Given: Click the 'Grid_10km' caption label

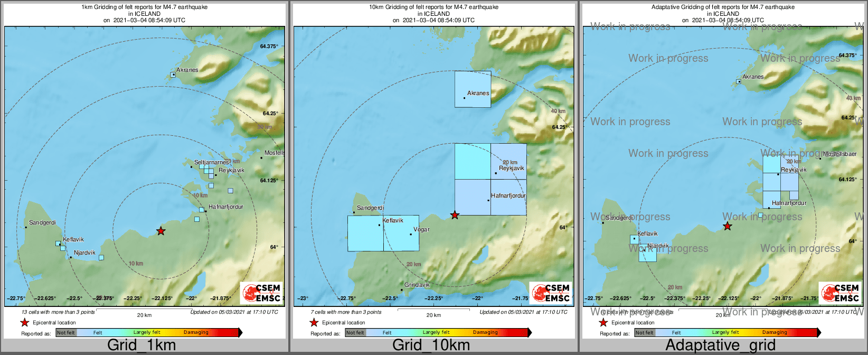Looking at the screenshot, I should point(431,345).
